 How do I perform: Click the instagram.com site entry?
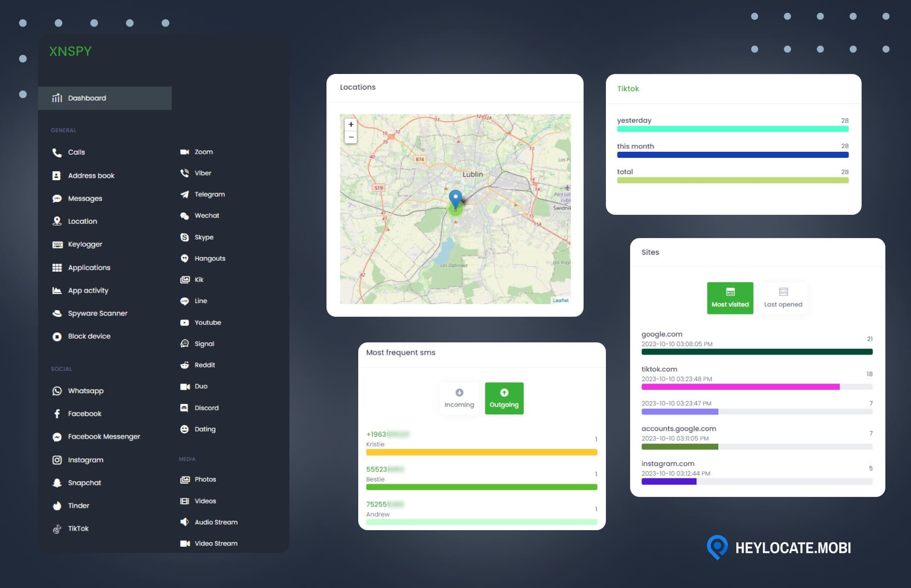(757, 472)
